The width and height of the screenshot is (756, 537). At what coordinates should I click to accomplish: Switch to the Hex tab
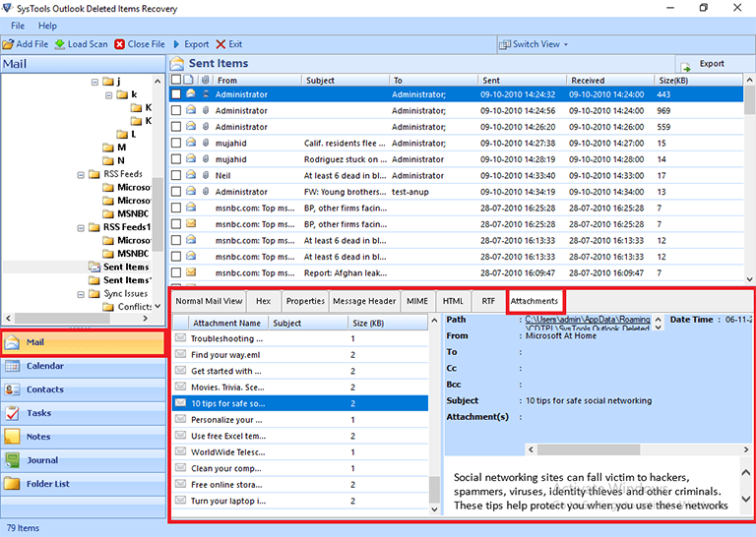tap(263, 301)
